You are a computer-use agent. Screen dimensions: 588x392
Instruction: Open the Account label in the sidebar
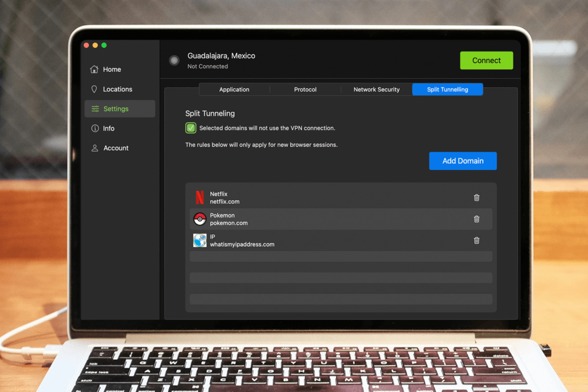[116, 148]
